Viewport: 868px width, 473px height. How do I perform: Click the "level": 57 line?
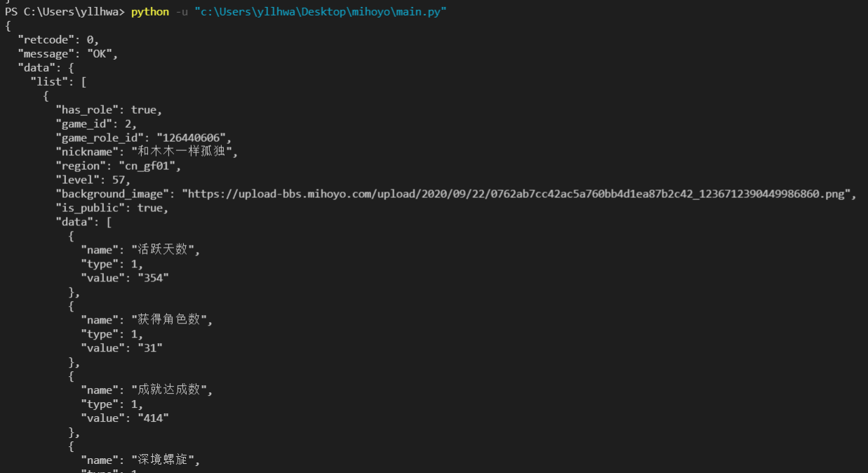point(93,180)
